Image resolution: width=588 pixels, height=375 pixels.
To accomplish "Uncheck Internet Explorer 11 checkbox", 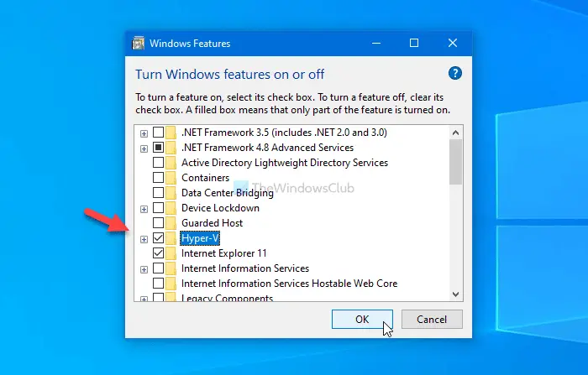I will 158,253.
